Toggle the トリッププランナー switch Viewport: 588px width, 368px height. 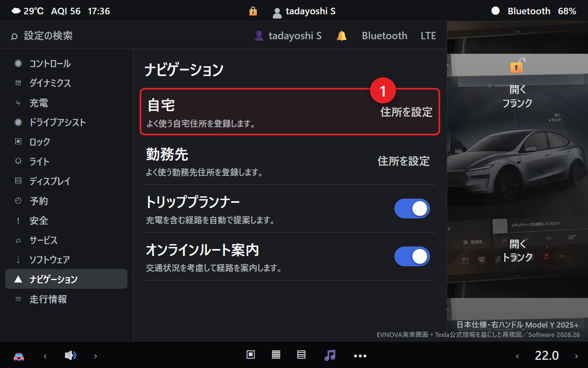(x=412, y=209)
